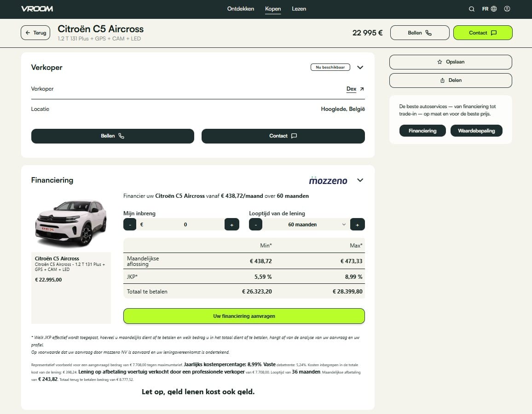Open the Lezen menu
The height and width of the screenshot is (414, 532).
(x=299, y=9)
